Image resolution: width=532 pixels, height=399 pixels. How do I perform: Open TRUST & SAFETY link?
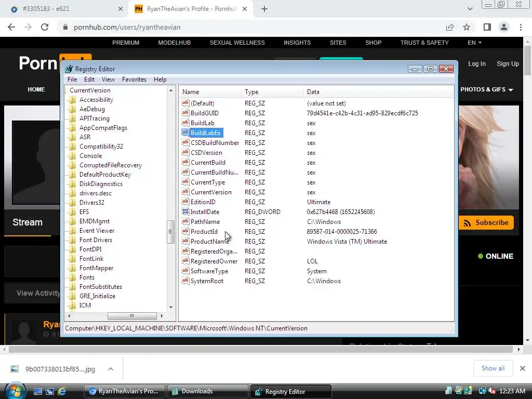click(424, 43)
